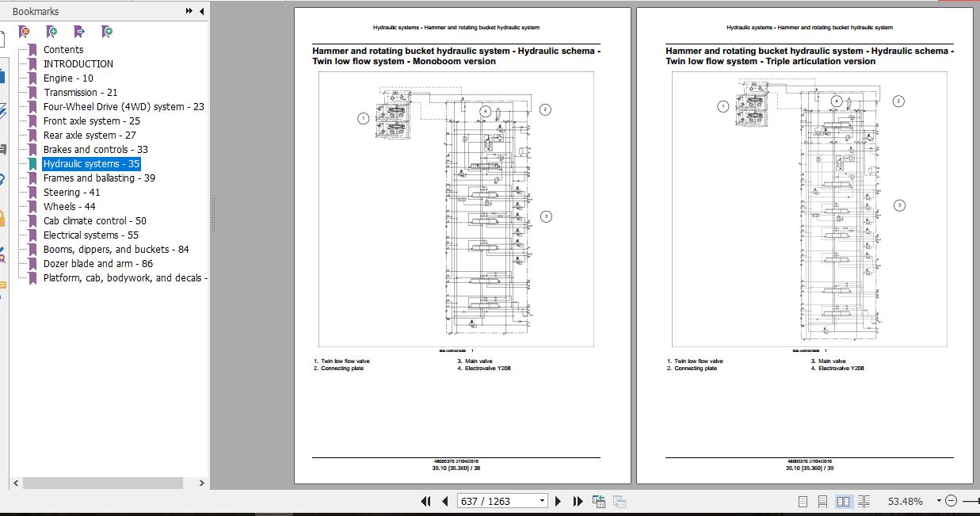Image resolution: width=980 pixels, height=516 pixels.
Task: Add a new bookmark
Action: [x=51, y=32]
